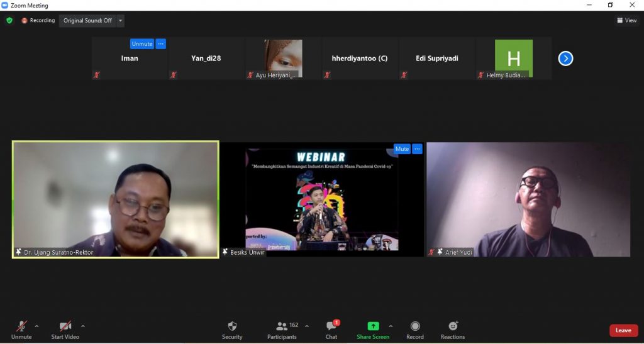The width and height of the screenshot is (644, 344).
Task: Click the green encryption shield icon
Action: click(9, 20)
